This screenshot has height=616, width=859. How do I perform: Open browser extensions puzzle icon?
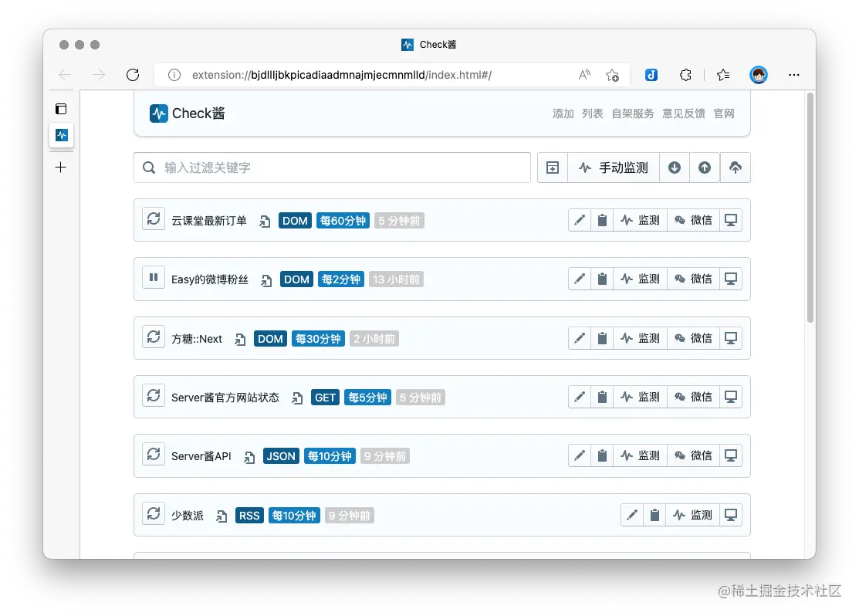[x=685, y=75]
